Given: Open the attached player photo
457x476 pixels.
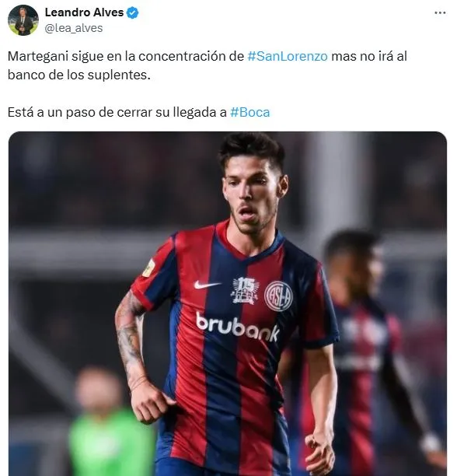Looking at the screenshot, I should pyautogui.click(x=228, y=303).
